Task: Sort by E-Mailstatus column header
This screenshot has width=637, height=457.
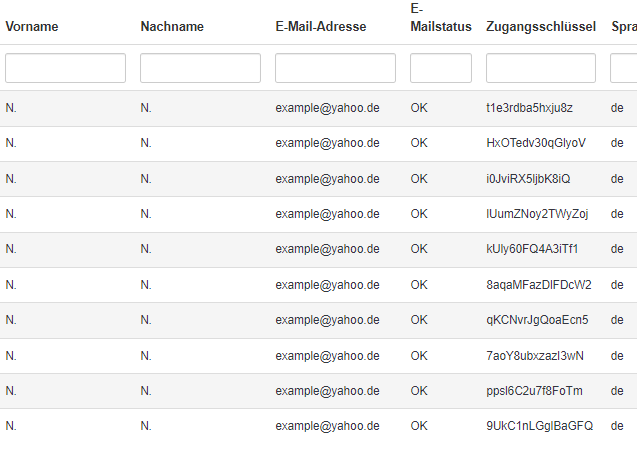Action: click(440, 19)
